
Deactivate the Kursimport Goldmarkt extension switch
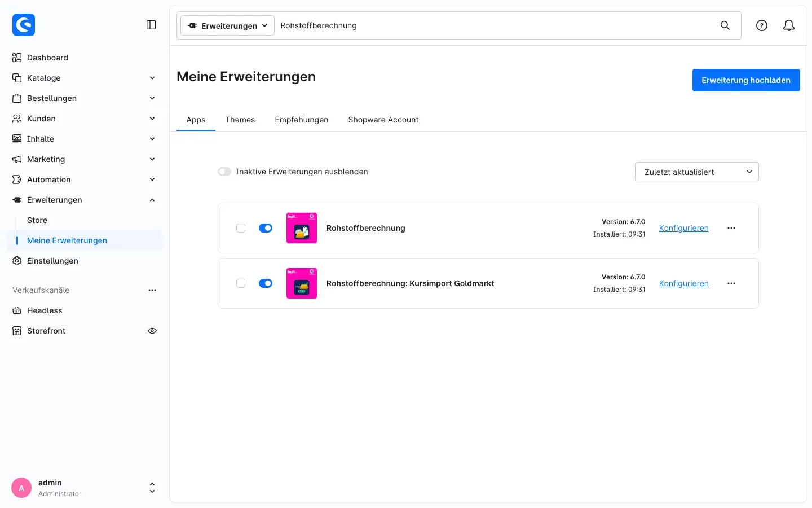pos(266,283)
